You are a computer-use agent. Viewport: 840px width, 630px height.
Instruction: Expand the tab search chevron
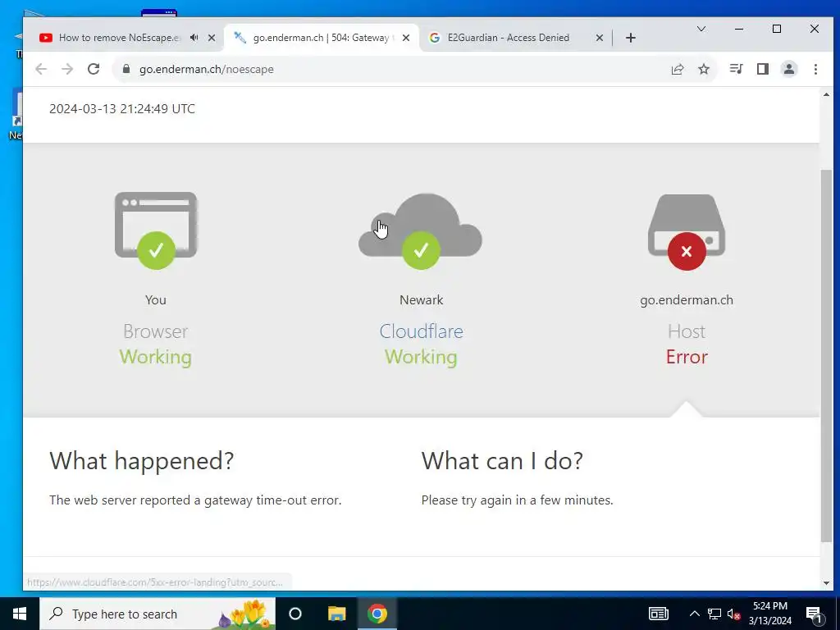701,29
